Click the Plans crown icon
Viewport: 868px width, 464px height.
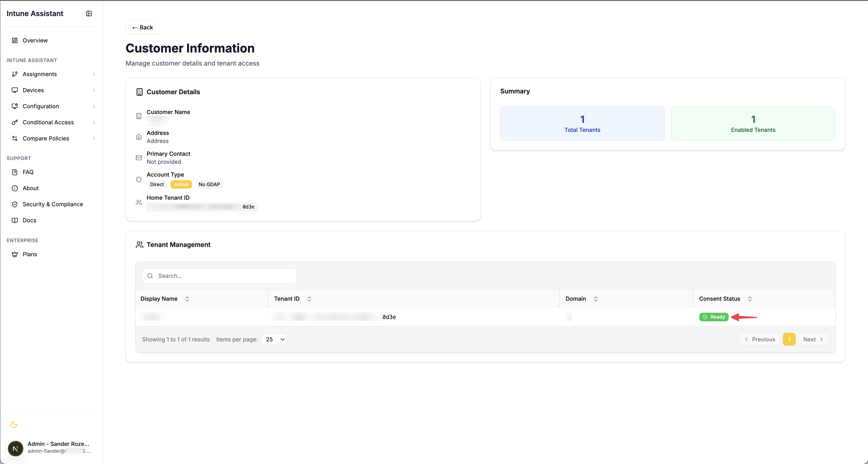(x=15, y=254)
